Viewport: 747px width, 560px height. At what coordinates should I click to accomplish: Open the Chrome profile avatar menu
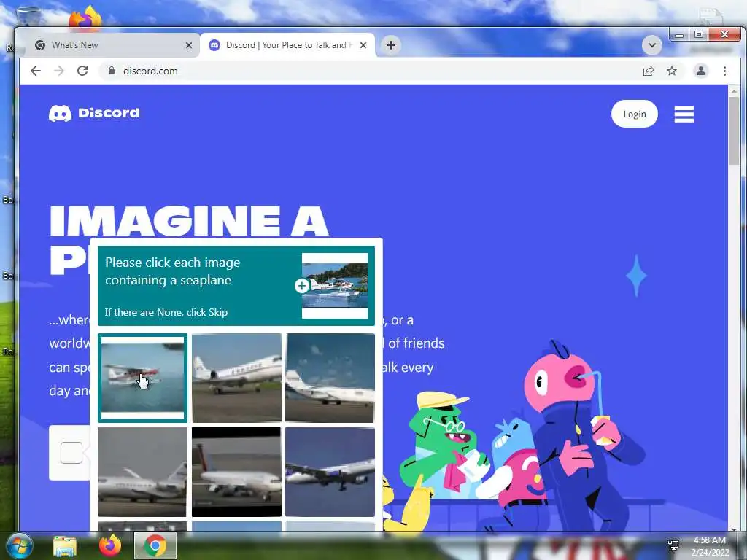pos(701,71)
